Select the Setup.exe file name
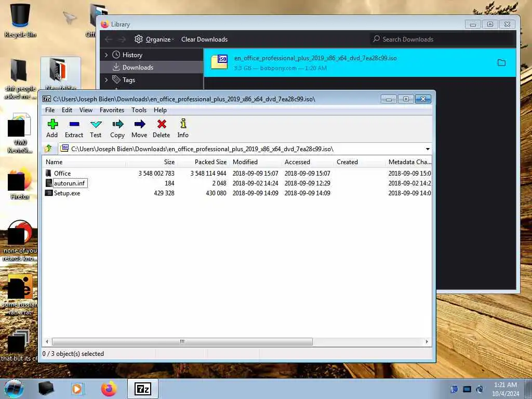 67,193
